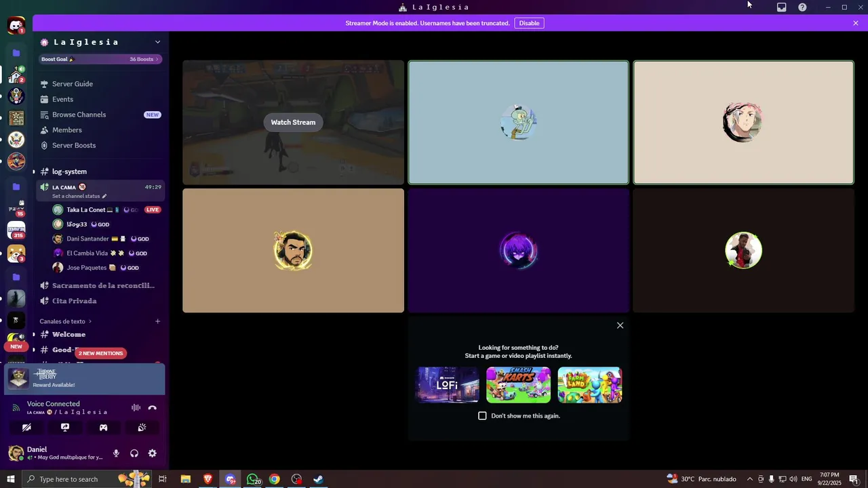
Task: Open the Members list
Action: click(x=100, y=130)
